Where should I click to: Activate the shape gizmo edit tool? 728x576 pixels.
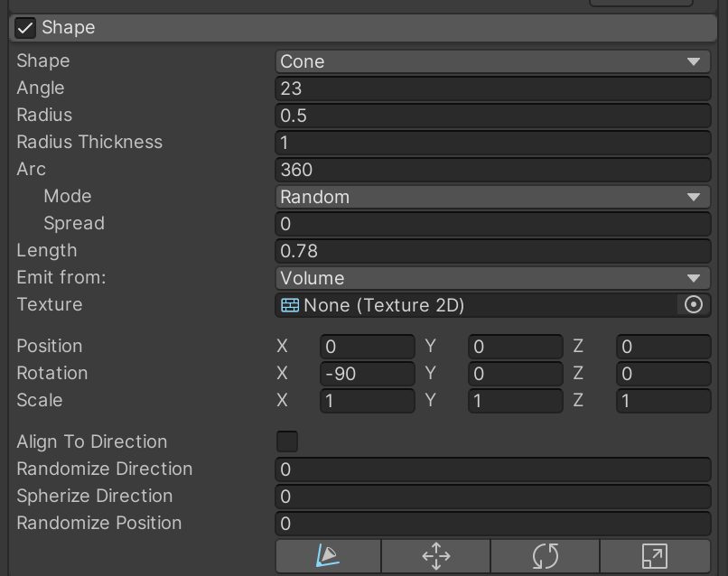coord(328,555)
